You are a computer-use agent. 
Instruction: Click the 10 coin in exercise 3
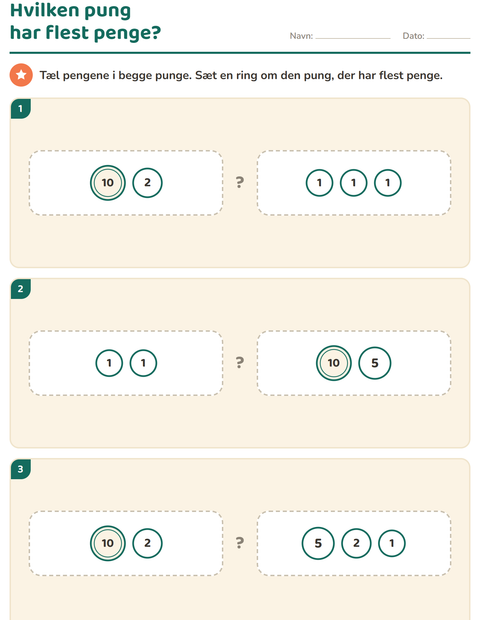click(108, 543)
